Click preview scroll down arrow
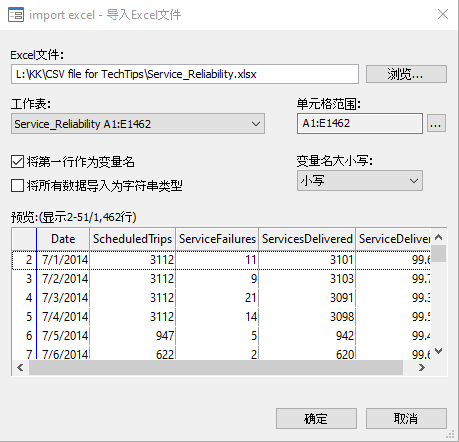 [439, 351]
